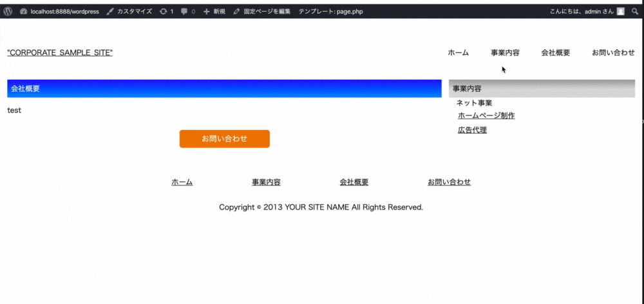
Task: Click the test body text
Action: (14, 111)
